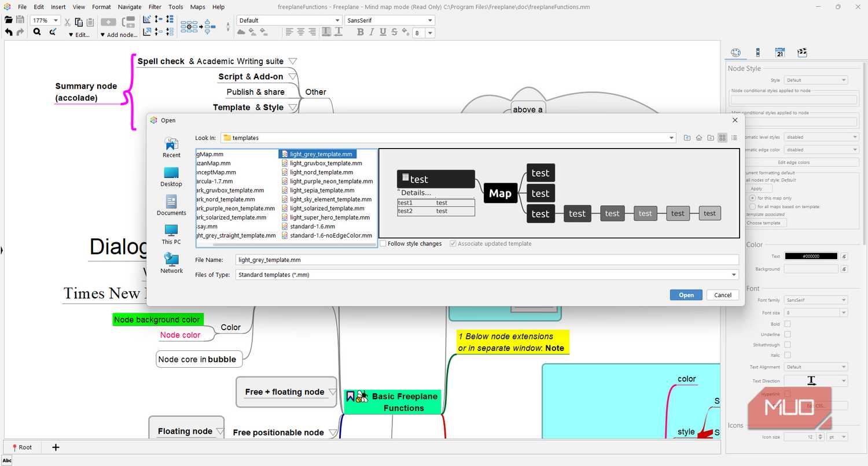The height and width of the screenshot is (466, 868).
Task: Expand the 'Free + floating node' fold triangle
Action: coord(332,391)
